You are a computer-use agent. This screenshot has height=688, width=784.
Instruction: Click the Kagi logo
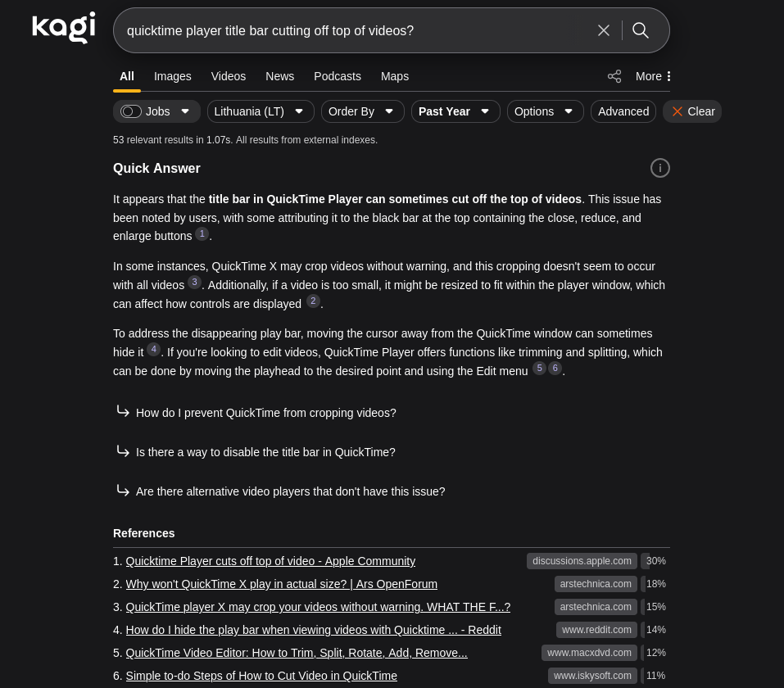(x=64, y=28)
